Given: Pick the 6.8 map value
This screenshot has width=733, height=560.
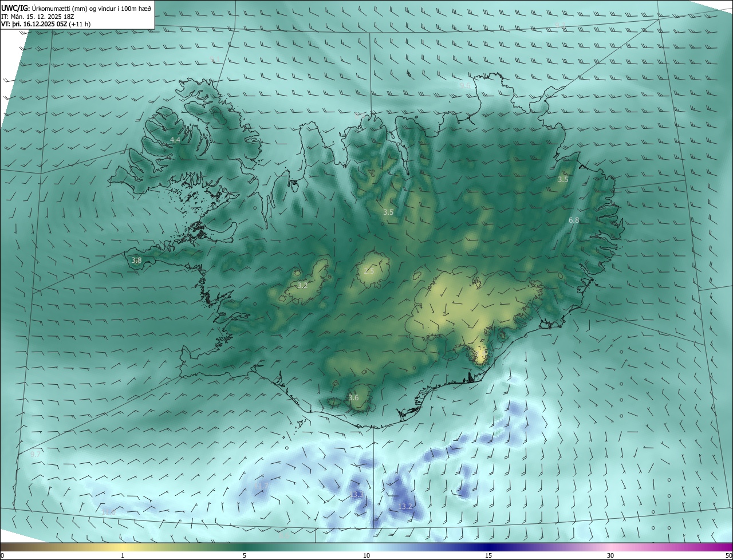Looking at the screenshot, I should coord(574,220).
